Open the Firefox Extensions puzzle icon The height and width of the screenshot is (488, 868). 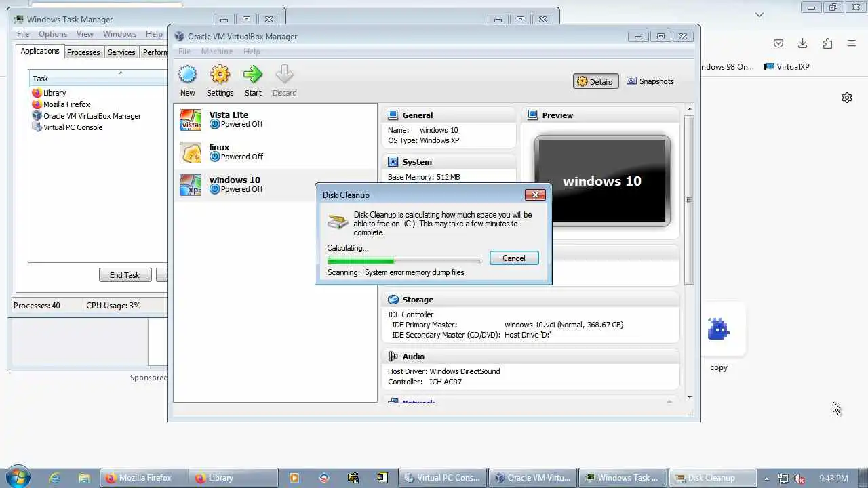point(827,43)
